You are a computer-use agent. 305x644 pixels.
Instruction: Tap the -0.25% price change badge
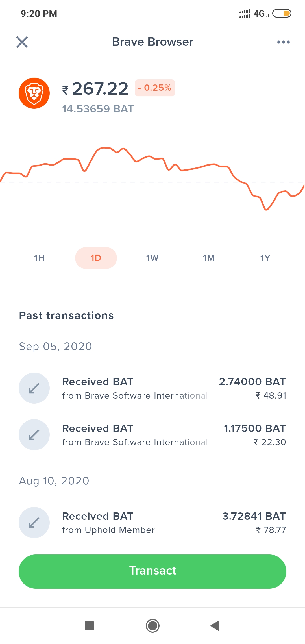[155, 88]
